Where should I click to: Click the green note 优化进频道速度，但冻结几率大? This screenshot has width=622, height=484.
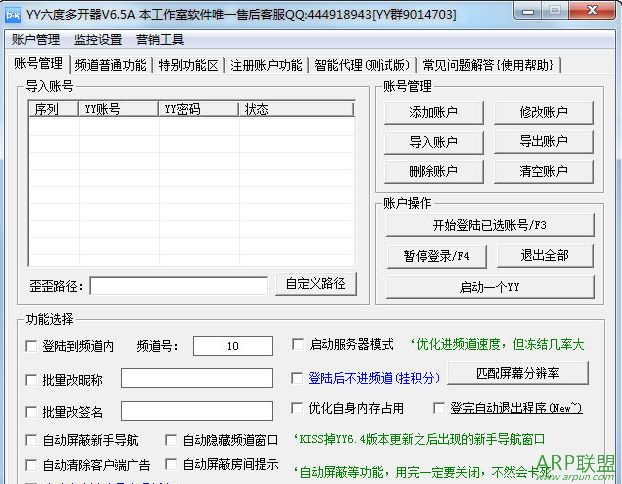point(497,344)
